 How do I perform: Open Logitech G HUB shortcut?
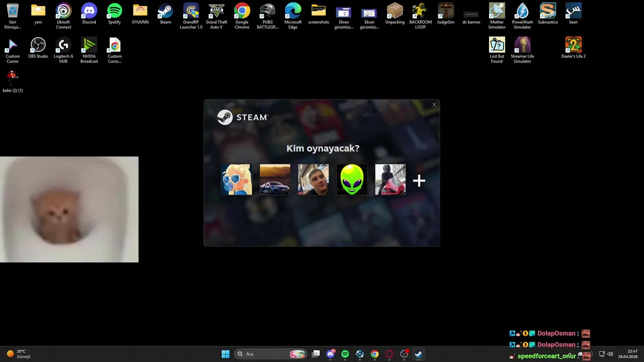coord(63,50)
